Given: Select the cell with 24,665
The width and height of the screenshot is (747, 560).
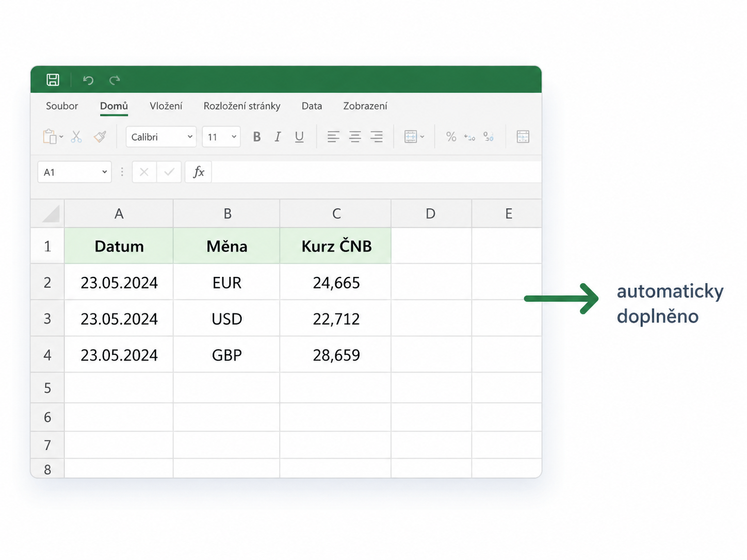Looking at the screenshot, I should click(336, 282).
